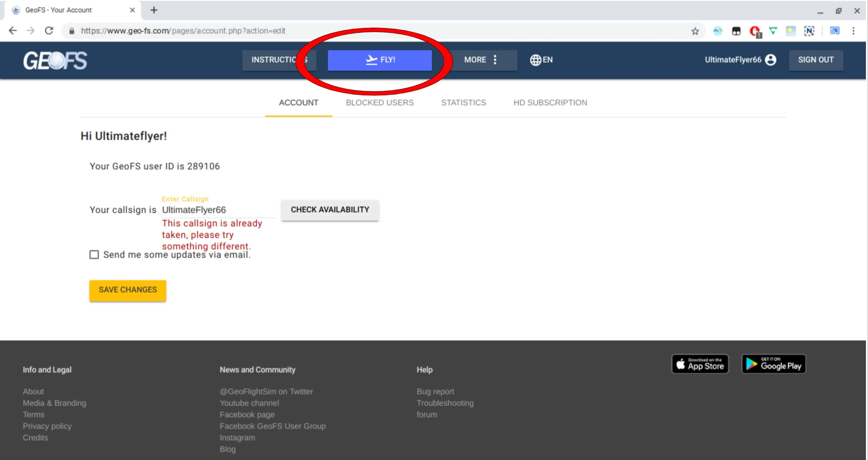Click the Cast extension icon

click(x=834, y=31)
